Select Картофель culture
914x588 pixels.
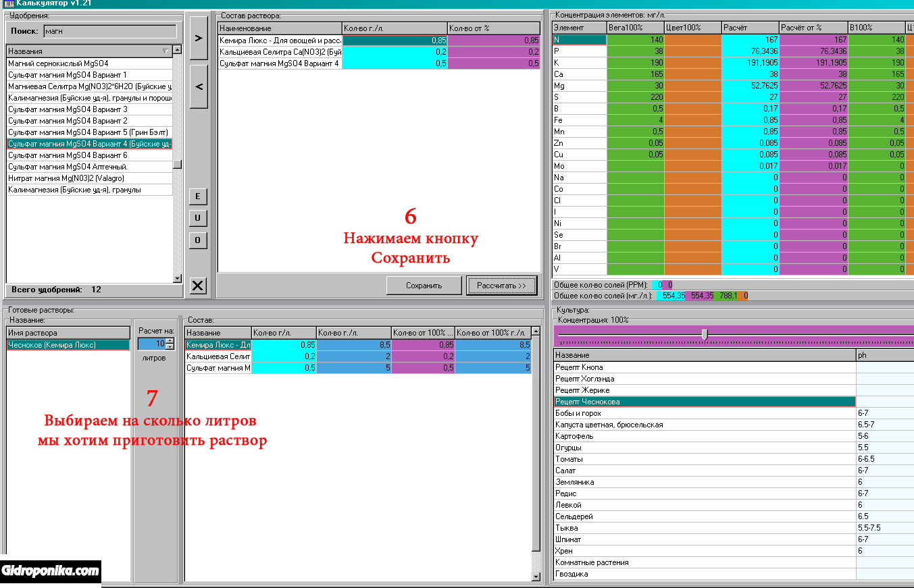pyautogui.click(x=705, y=436)
